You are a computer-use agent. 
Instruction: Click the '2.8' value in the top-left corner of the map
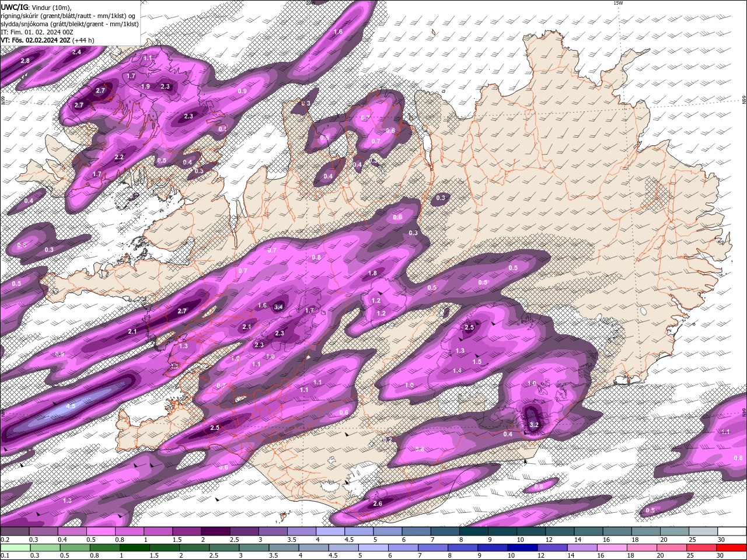point(25,61)
